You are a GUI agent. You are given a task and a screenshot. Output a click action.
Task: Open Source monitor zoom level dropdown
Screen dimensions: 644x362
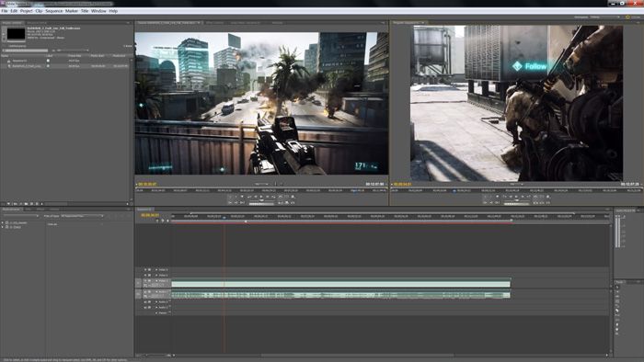261,184
